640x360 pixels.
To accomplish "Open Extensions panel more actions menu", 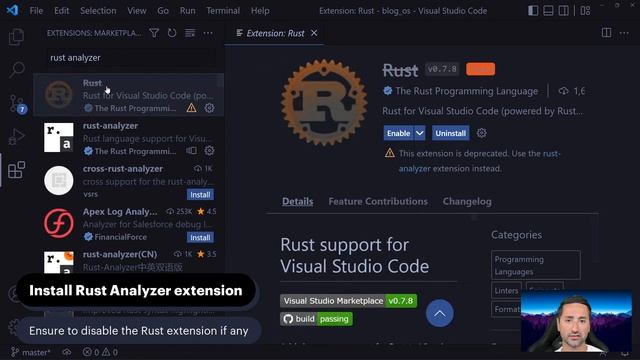I will click(208, 33).
